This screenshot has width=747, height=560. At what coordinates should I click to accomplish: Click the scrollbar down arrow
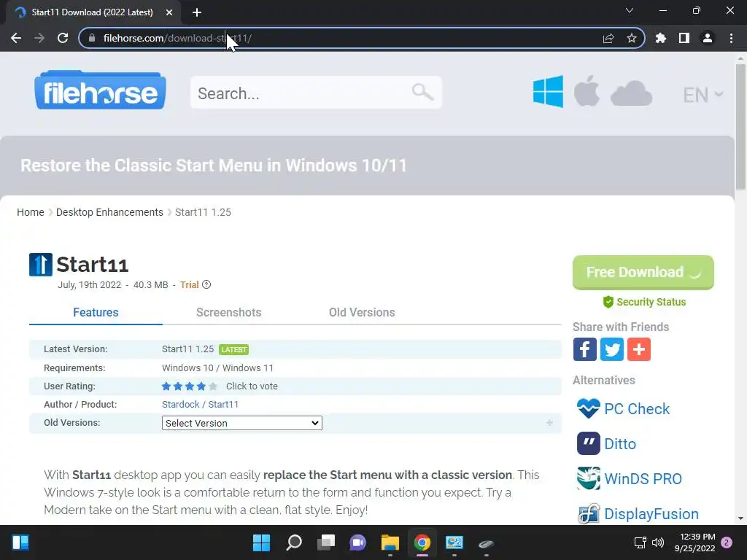(740, 518)
